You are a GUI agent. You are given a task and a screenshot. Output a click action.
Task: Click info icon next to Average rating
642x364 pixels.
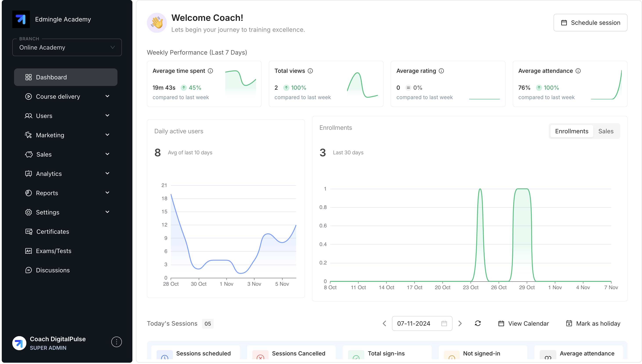[441, 71]
